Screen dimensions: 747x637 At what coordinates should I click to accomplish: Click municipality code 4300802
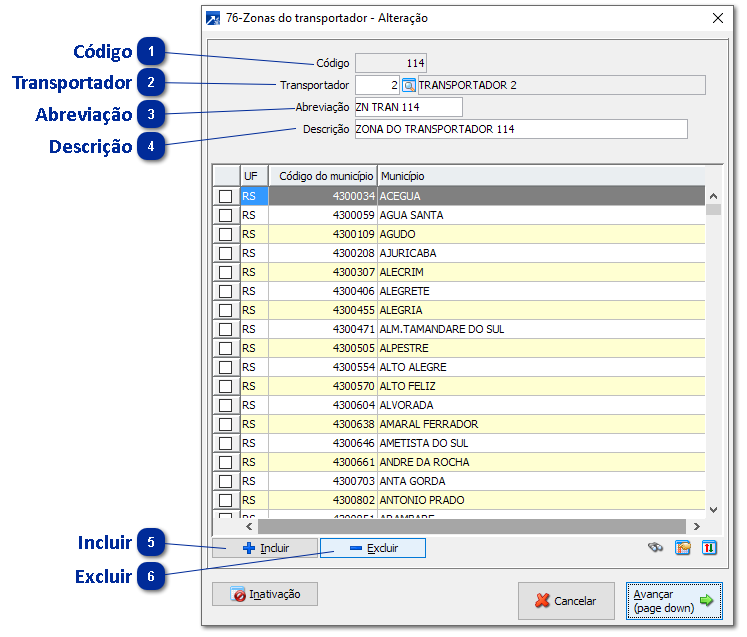(x=323, y=500)
